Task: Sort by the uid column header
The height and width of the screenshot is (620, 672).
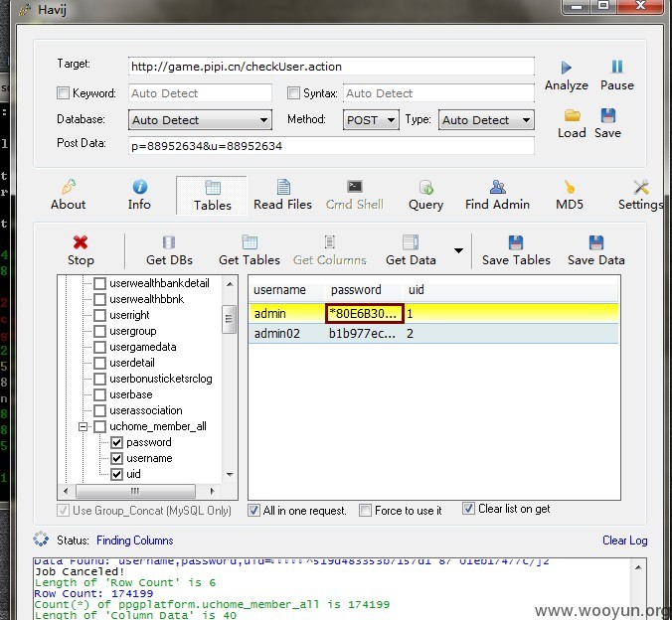Action: (x=510, y=290)
